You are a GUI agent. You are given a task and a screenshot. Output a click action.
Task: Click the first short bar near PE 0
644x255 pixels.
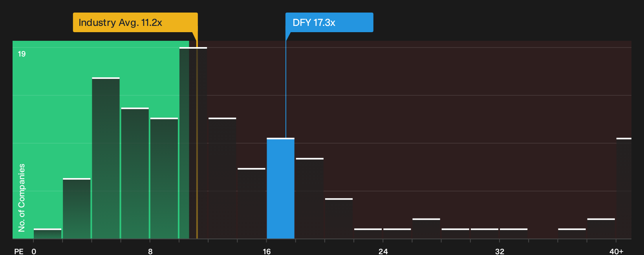point(48,234)
